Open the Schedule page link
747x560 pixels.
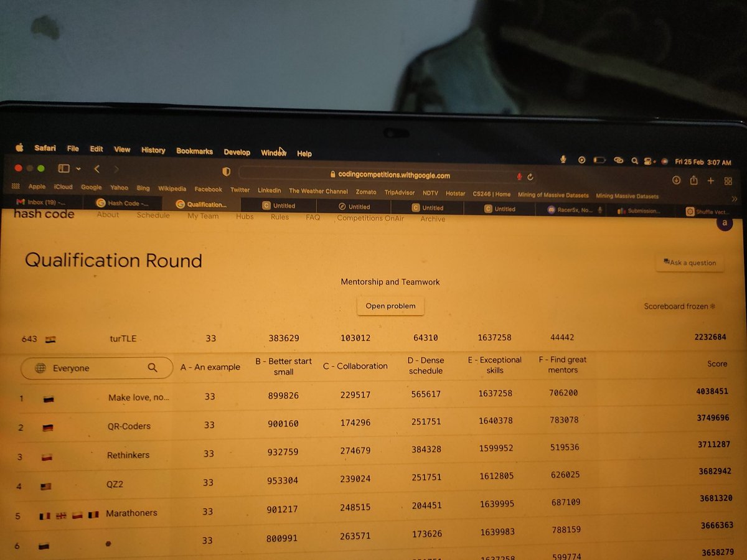pyautogui.click(x=153, y=215)
